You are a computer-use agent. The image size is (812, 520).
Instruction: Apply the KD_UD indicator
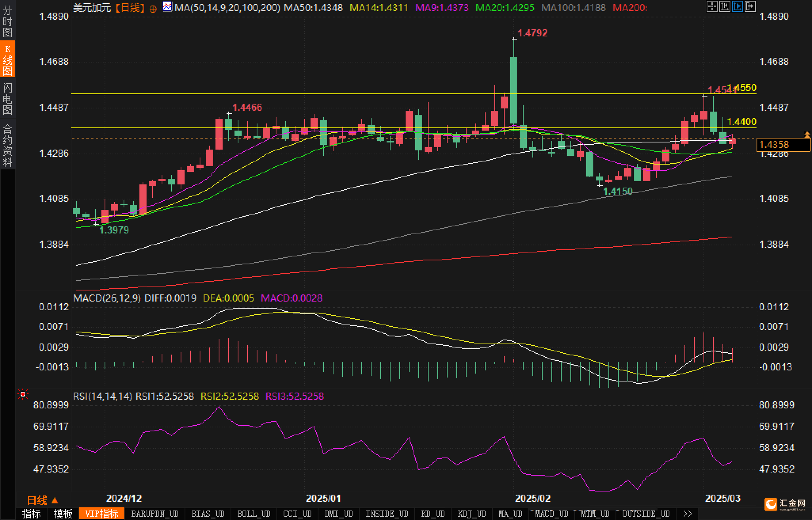pos(433,514)
